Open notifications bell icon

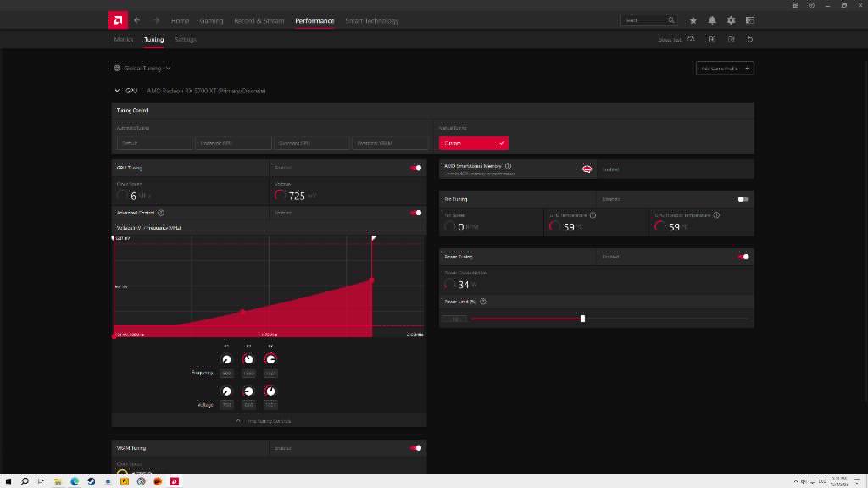click(712, 20)
